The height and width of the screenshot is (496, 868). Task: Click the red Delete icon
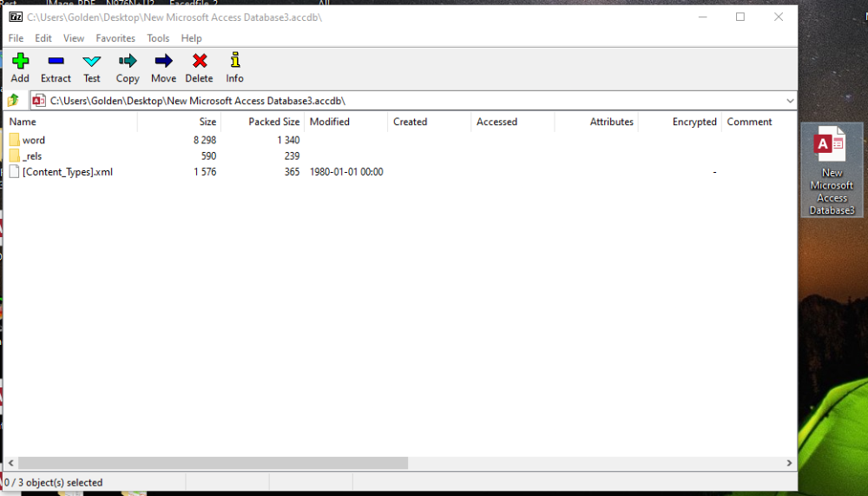[200, 61]
